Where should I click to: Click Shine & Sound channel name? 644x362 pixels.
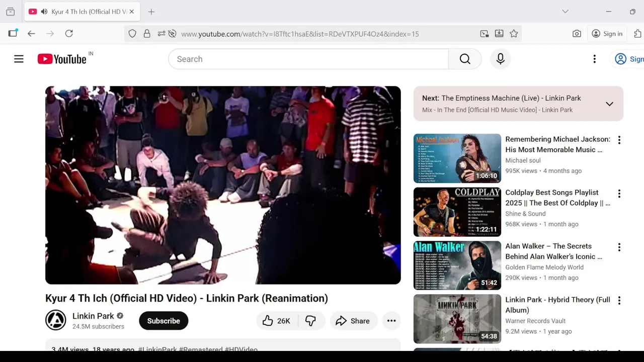coord(525,214)
